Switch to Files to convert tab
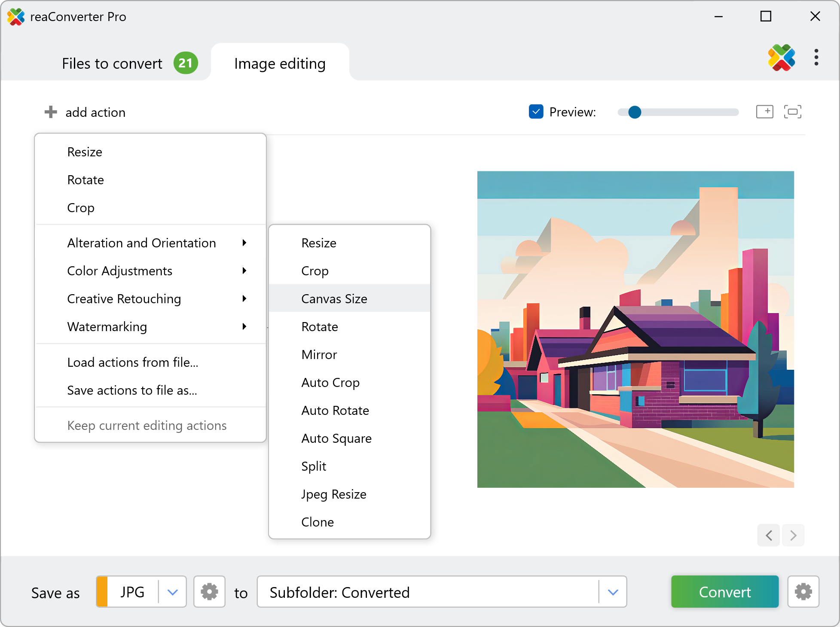Viewport: 840px width, 627px height. pos(113,64)
